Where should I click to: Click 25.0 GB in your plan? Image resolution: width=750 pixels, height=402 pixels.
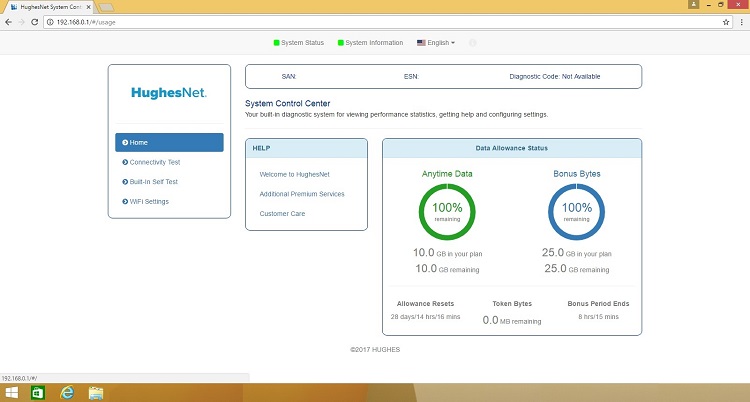pos(576,253)
